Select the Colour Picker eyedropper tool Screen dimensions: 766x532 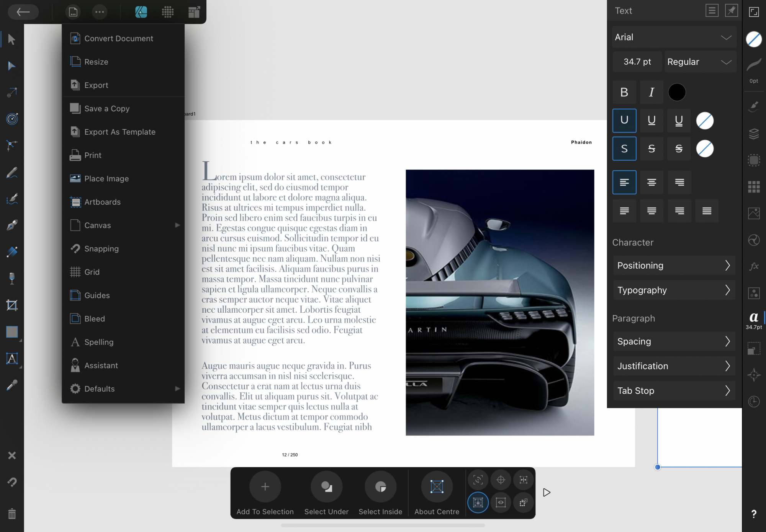click(x=12, y=385)
